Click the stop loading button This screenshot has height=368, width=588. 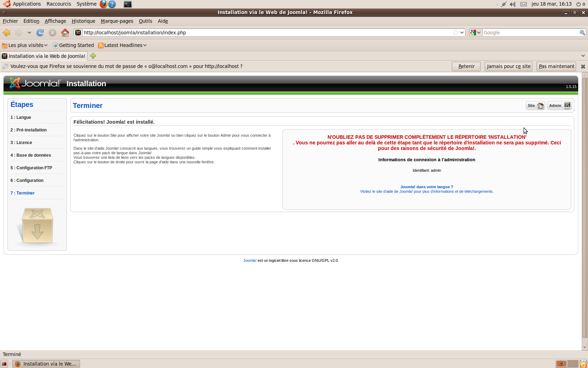pyautogui.click(x=52, y=33)
